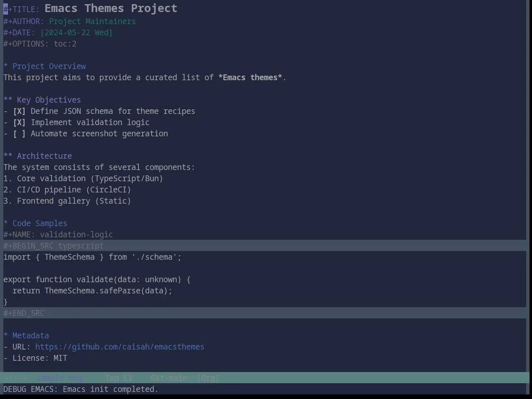The height and width of the screenshot is (399, 532).
Task: Click the import ThemeSchema code line
Action: click(x=92, y=257)
